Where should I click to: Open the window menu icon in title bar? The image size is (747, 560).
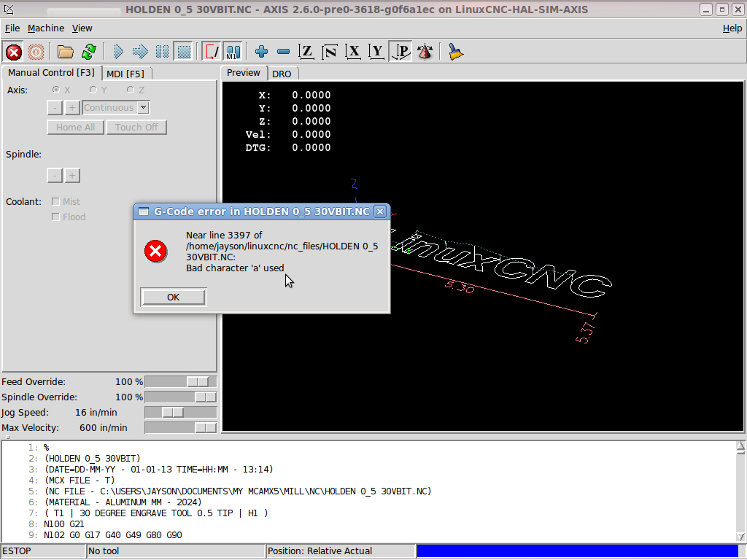(9, 9)
